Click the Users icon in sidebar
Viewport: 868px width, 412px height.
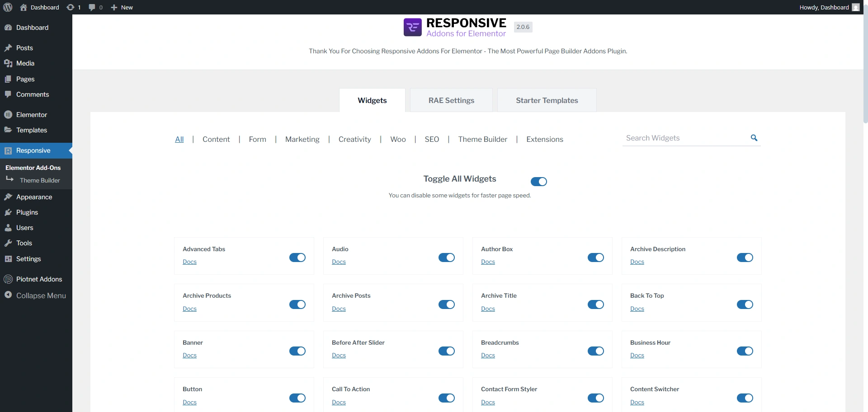click(x=8, y=228)
